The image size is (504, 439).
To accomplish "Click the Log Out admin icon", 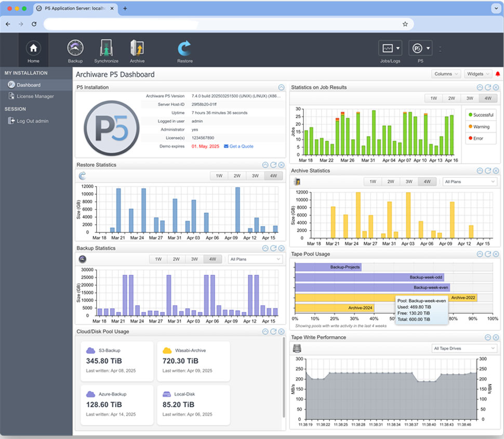I will [11, 121].
